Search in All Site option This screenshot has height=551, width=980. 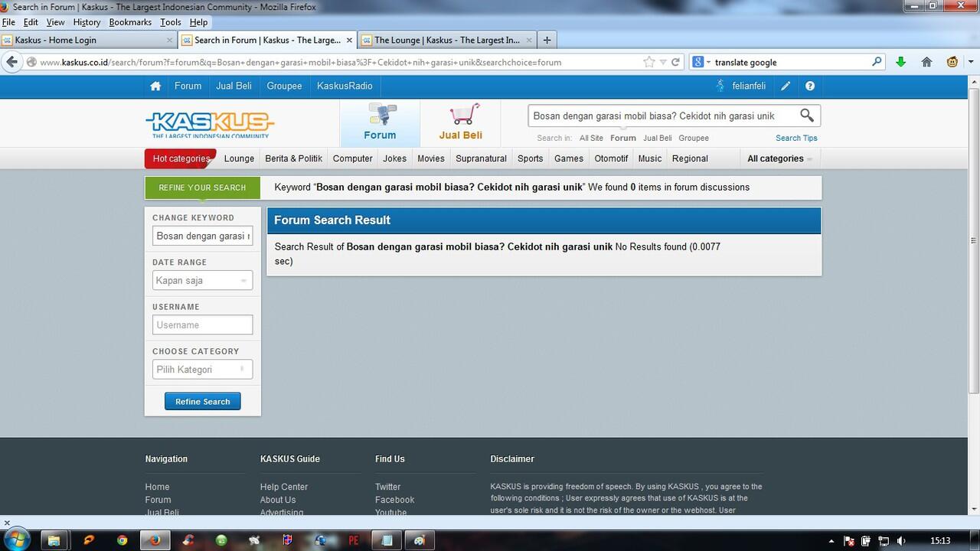point(591,138)
